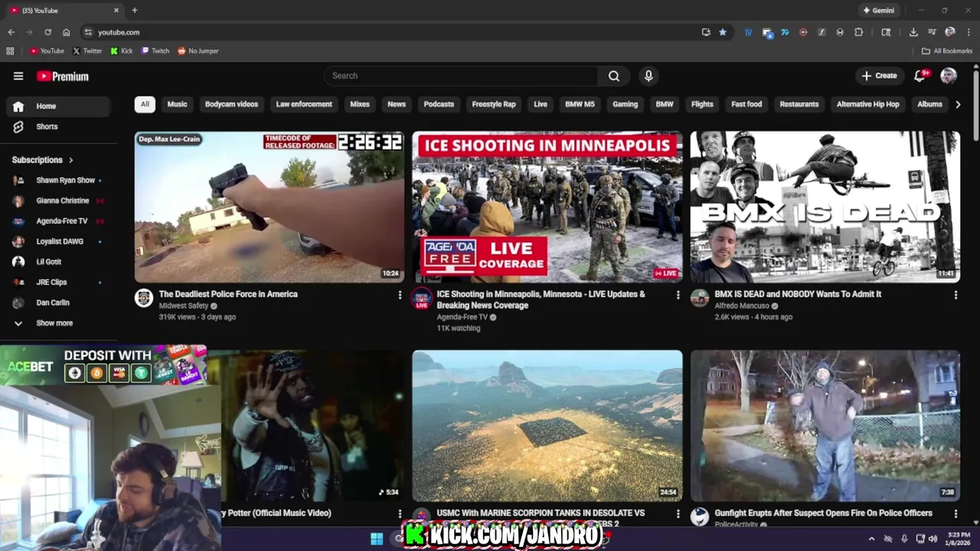Image resolution: width=980 pixels, height=551 pixels.
Task: Click in the YouTube search field
Action: (462, 76)
